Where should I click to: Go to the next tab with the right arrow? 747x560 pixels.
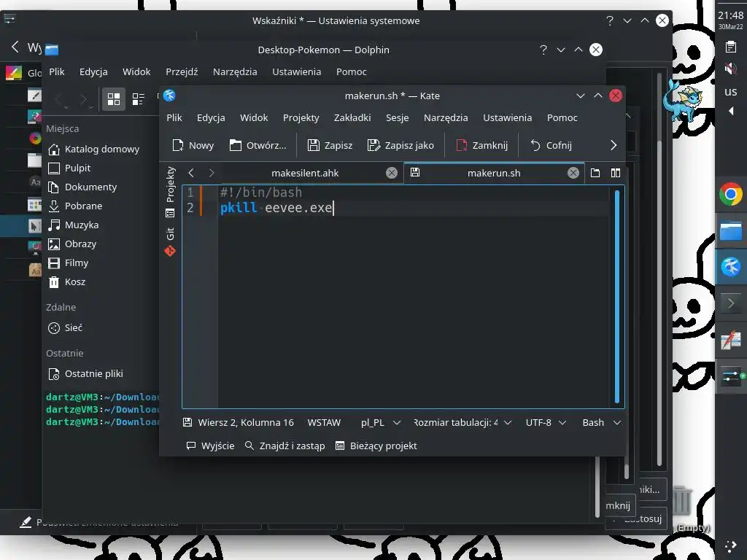point(212,173)
